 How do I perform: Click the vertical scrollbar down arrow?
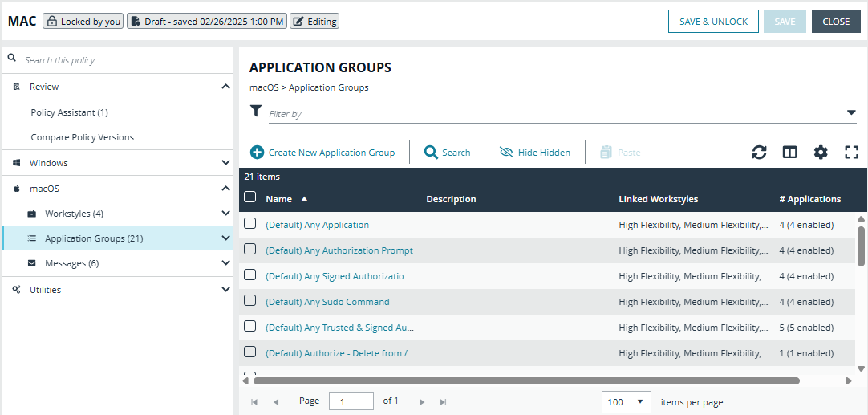point(861,368)
